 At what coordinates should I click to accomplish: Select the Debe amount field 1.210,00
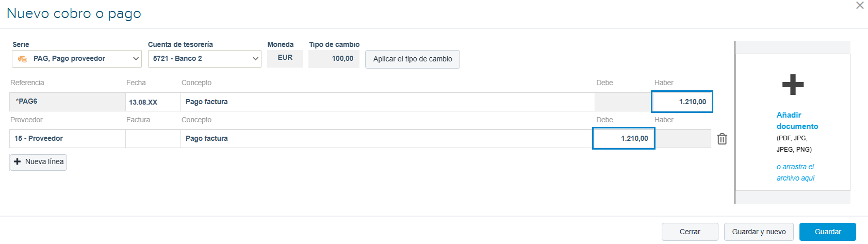[x=624, y=138]
